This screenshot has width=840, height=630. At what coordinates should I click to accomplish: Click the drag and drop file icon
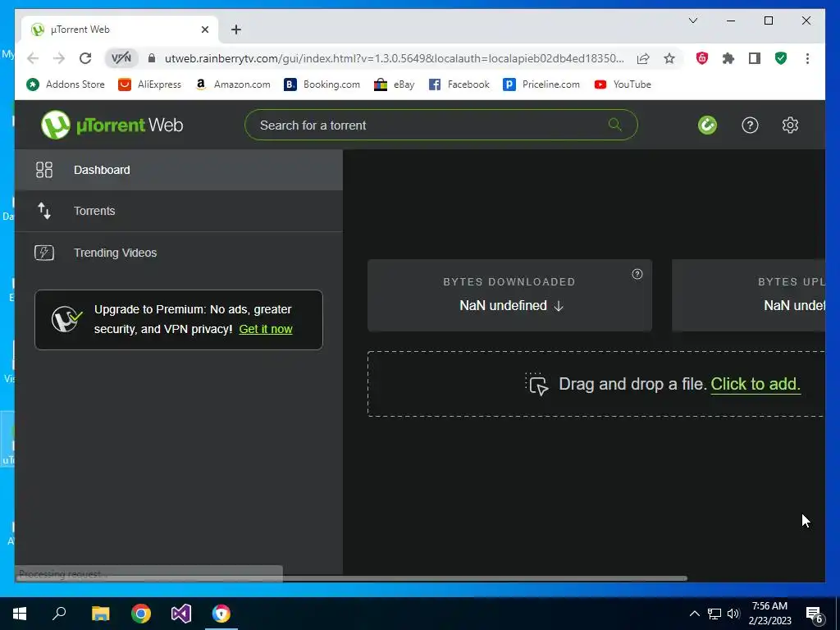[536, 384]
